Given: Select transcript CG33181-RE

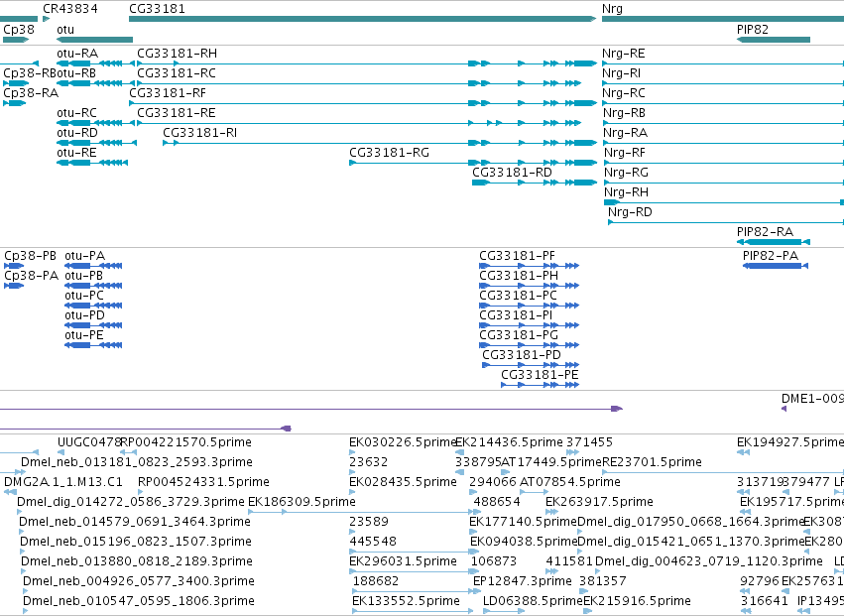Looking at the screenshot, I should [176, 113].
